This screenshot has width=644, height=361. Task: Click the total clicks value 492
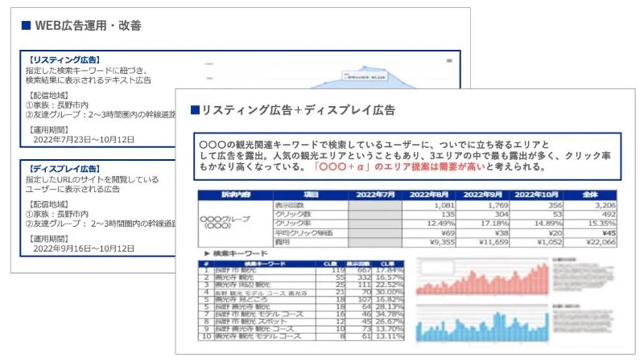pos(609,214)
